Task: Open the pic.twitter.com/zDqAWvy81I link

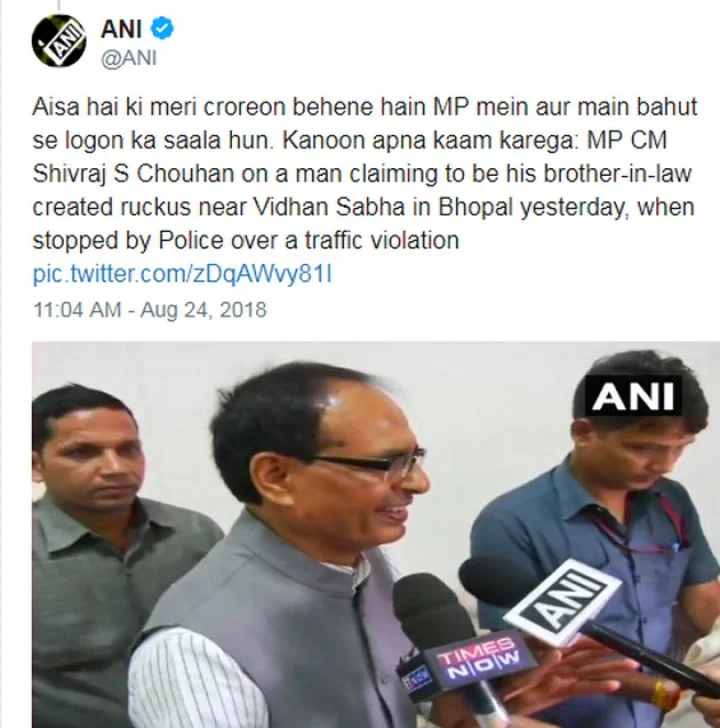Action: click(183, 274)
